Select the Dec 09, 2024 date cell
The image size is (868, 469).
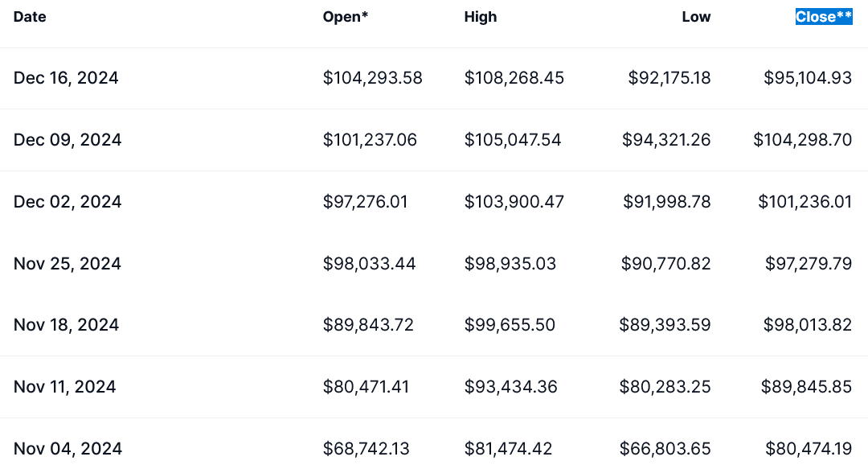[x=68, y=140]
